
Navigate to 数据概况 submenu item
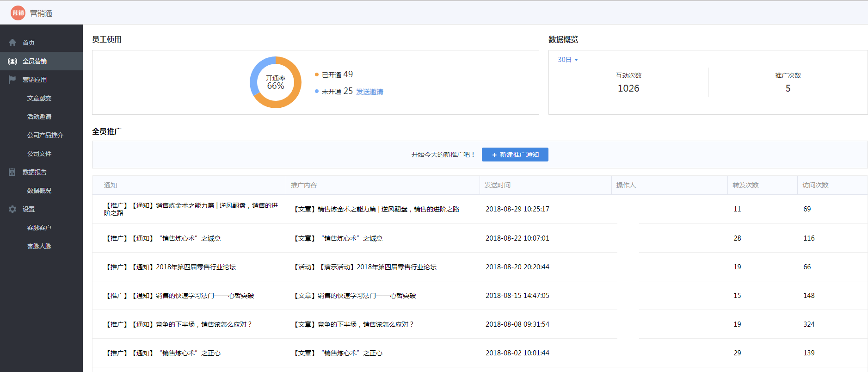[39, 191]
